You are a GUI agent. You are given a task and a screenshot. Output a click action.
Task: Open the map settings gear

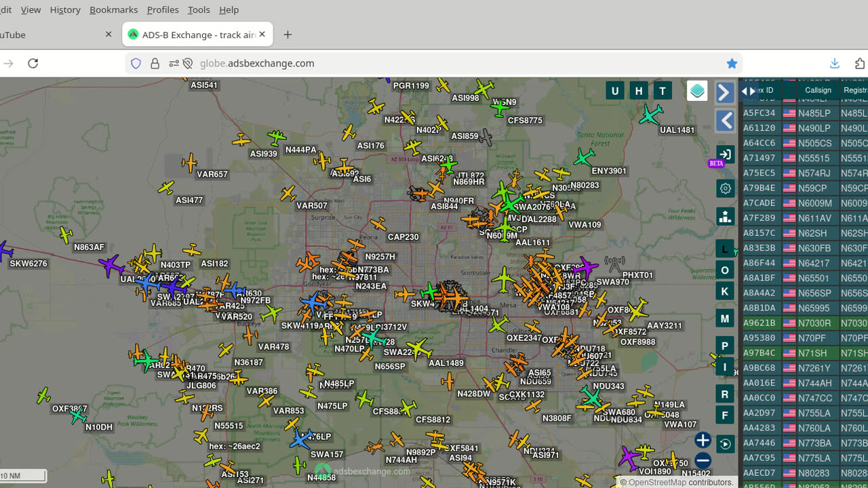[x=725, y=188]
